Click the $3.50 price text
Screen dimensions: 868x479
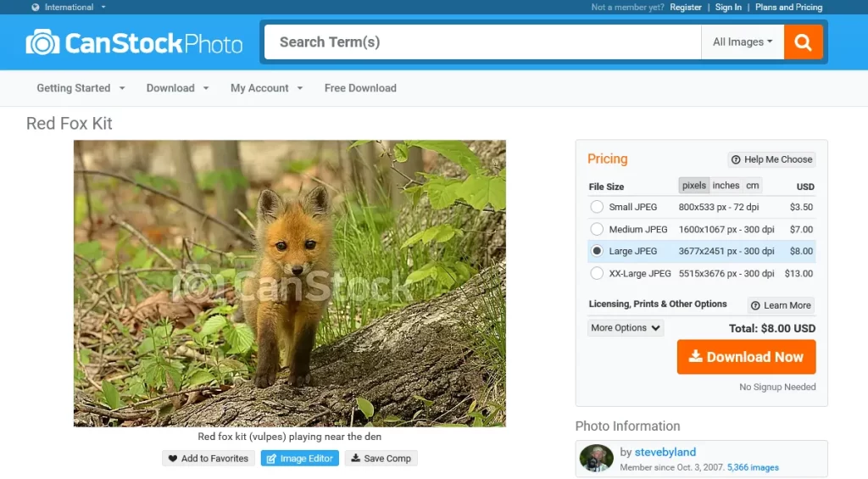(x=801, y=207)
